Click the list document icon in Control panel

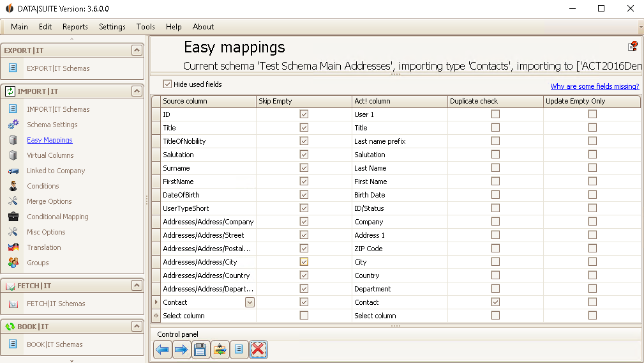(x=239, y=350)
